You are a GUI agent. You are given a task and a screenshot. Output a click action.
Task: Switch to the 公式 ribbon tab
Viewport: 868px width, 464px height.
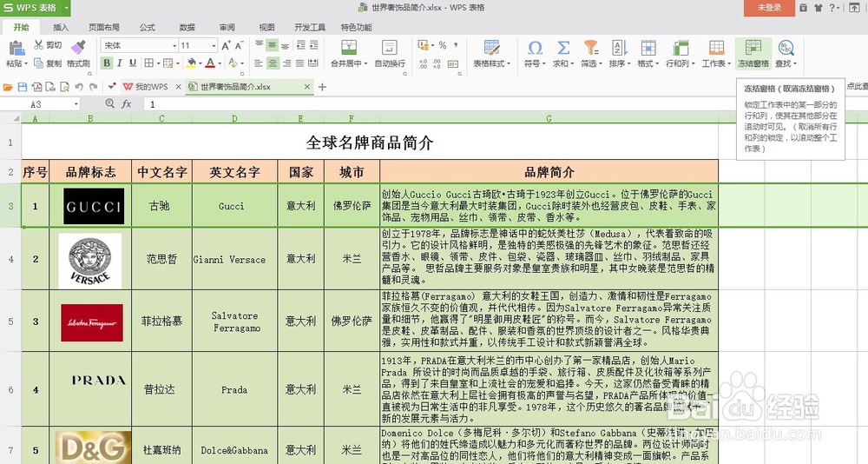pyautogui.click(x=148, y=27)
